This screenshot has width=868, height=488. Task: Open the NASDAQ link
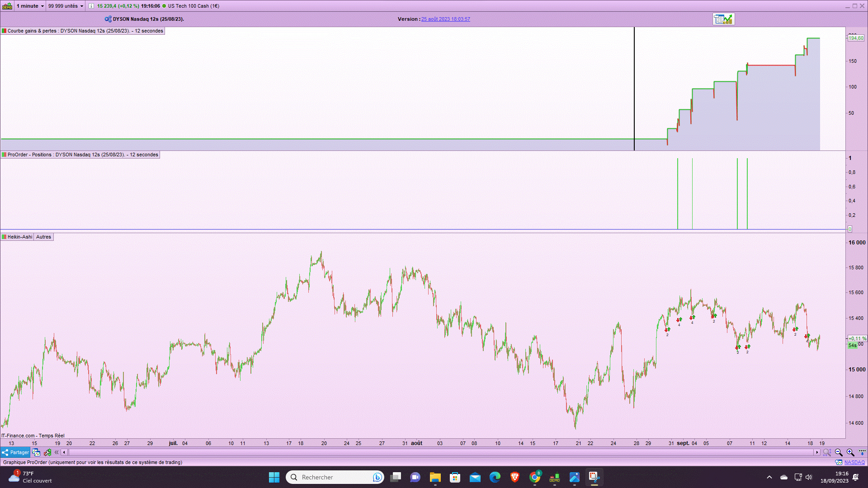click(x=854, y=462)
